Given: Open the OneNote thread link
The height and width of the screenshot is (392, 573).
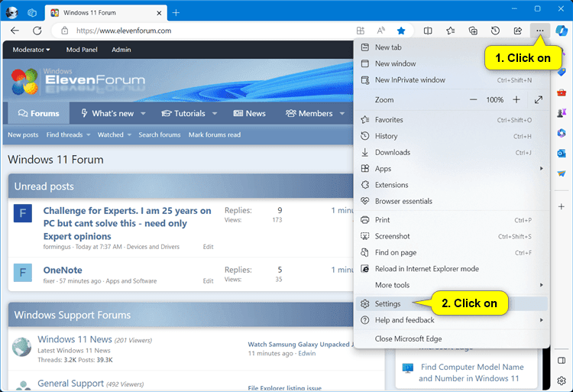Looking at the screenshot, I should tap(63, 270).
